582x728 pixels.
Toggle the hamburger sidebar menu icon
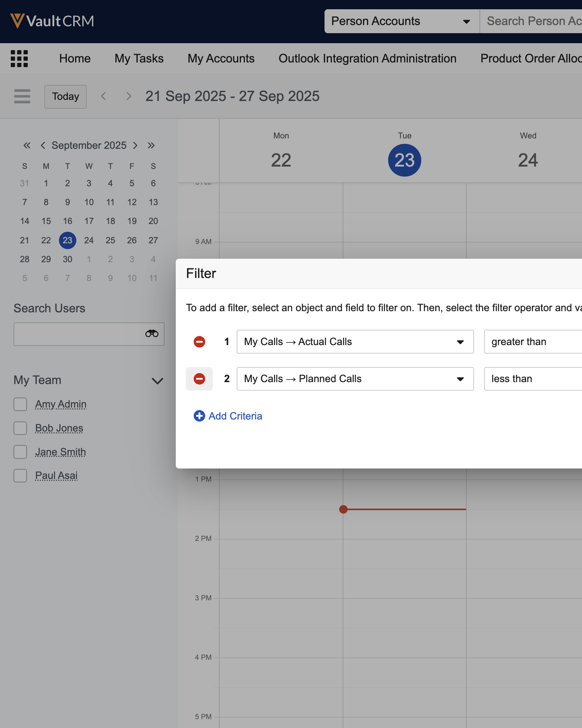pyautogui.click(x=22, y=96)
